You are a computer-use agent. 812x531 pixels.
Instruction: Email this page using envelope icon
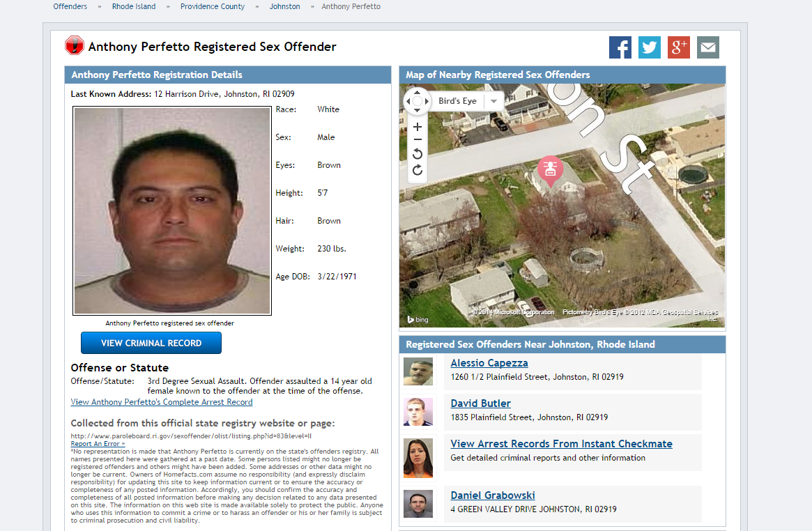pyautogui.click(x=708, y=47)
